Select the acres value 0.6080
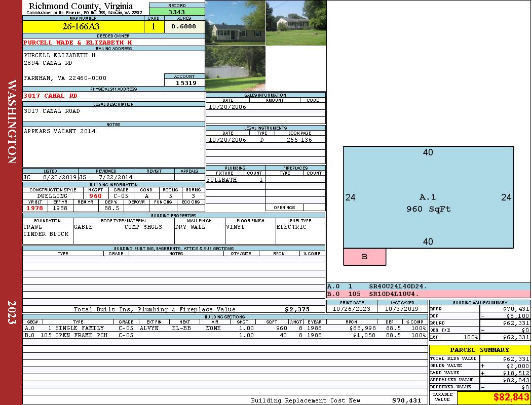532x405 pixels. pos(184,27)
